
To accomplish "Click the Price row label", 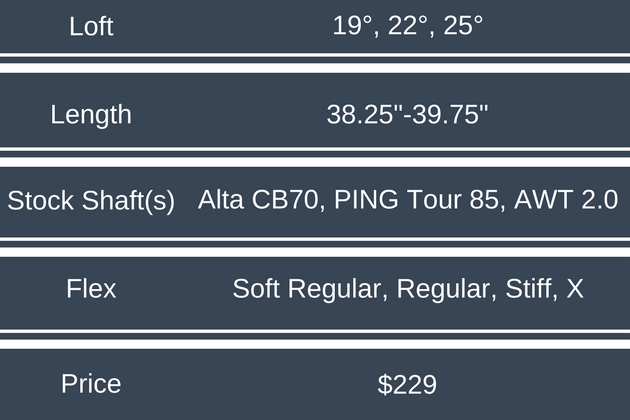I will pyautogui.click(x=91, y=384).
